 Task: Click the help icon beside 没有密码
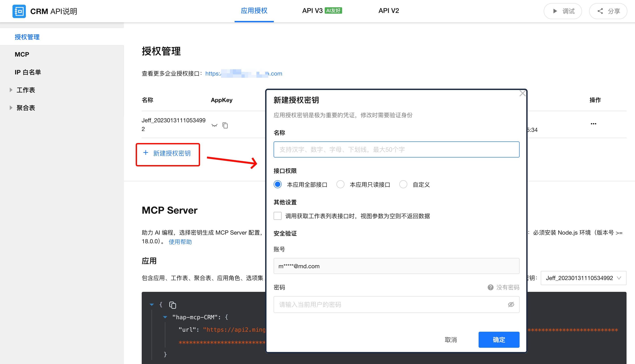click(490, 287)
